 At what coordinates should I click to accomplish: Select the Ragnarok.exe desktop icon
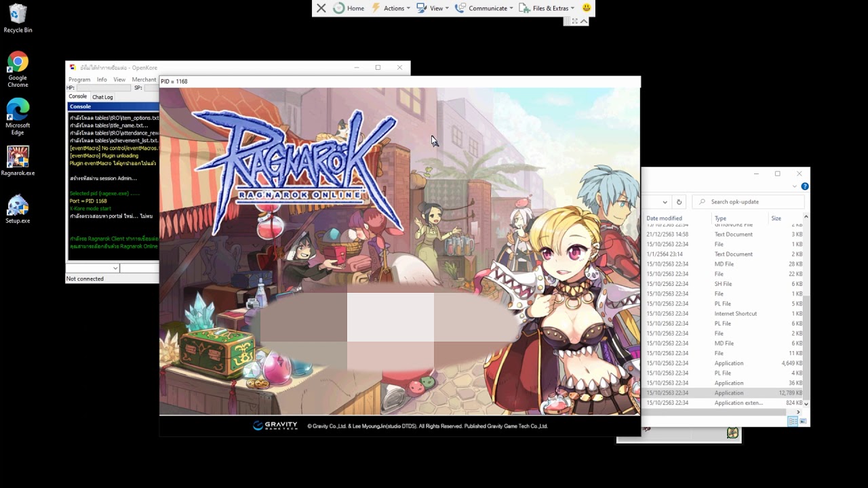pos(18,161)
